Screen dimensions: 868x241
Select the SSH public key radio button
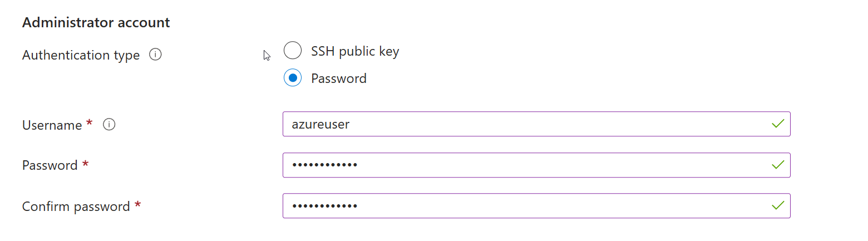[x=293, y=51]
